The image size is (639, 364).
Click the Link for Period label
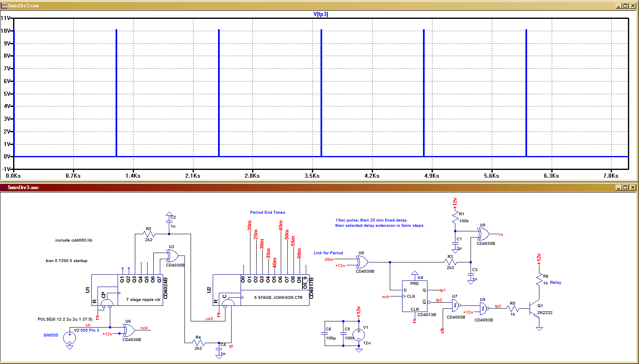(328, 253)
